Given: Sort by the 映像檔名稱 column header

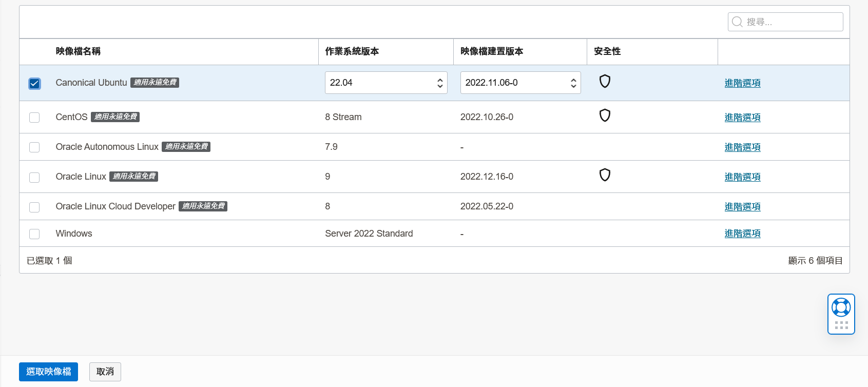Looking at the screenshot, I should click(x=78, y=51).
